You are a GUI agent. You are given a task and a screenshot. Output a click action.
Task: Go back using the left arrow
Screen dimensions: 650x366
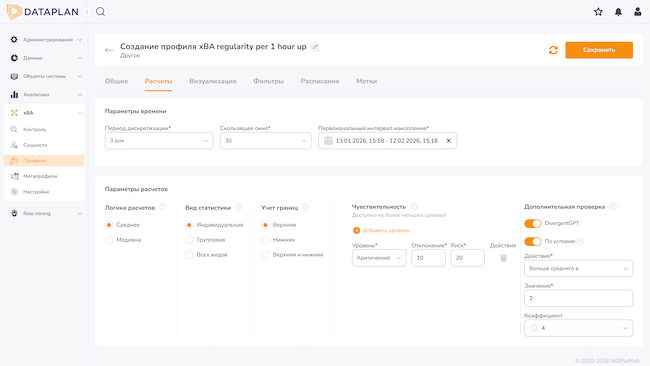coord(109,50)
